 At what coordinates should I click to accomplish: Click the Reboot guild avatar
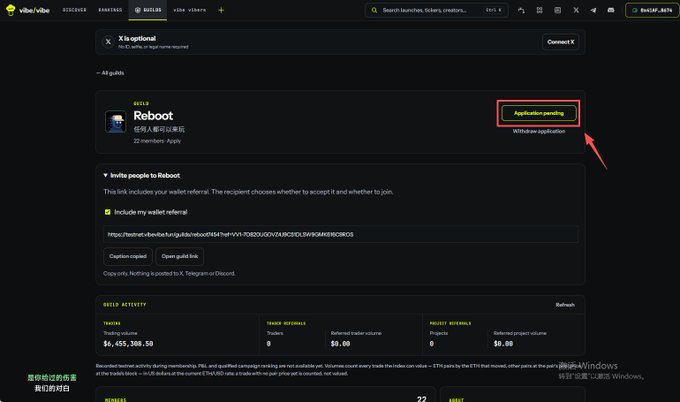click(116, 121)
